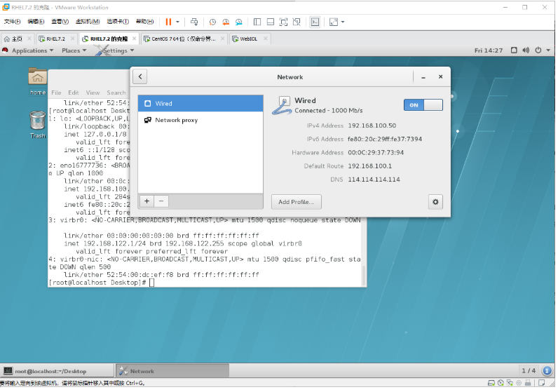The height and width of the screenshot is (392, 558).
Task: Go back in the Network settings window
Action: coord(140,76)
